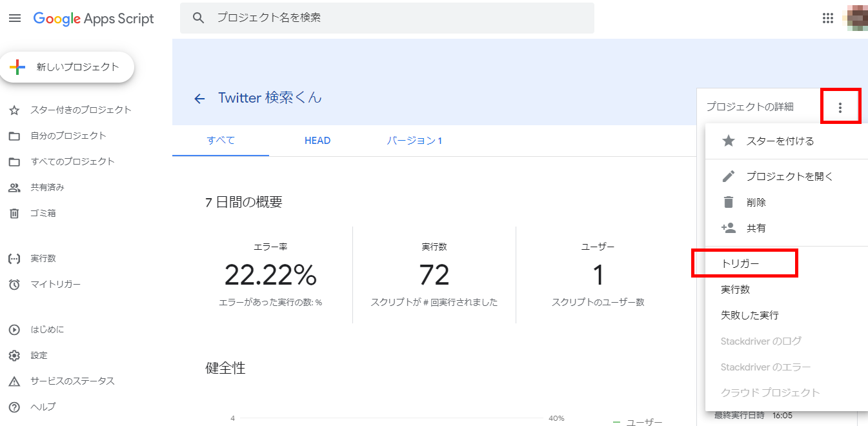
Task: Open the hamburger main menu
Action: [15, 18]
